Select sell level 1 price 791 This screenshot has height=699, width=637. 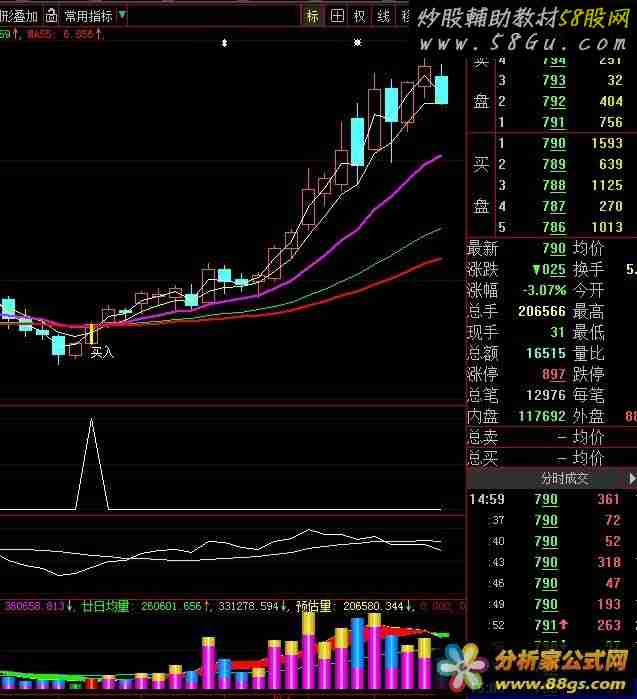[x=554, y=122]
